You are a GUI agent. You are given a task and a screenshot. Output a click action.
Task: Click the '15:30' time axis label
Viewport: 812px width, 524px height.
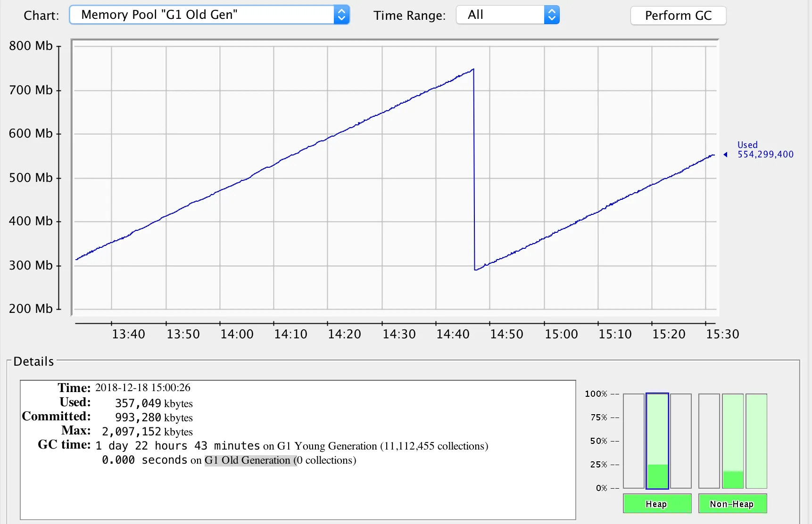pos(723,334)
